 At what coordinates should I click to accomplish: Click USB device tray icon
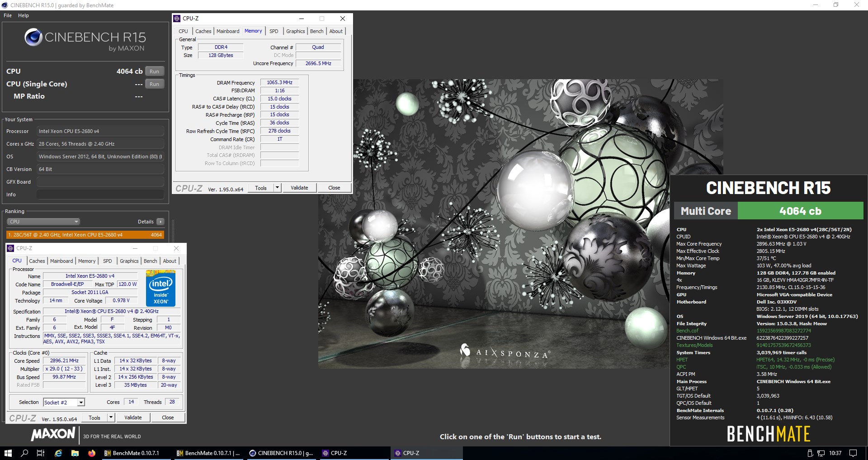click(810, 453)
